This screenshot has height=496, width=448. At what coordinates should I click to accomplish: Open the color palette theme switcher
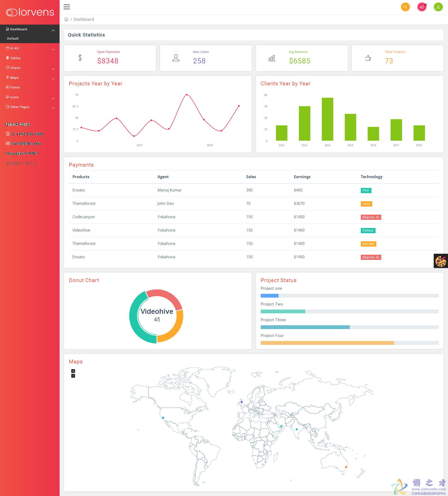[x=441, y=261]
